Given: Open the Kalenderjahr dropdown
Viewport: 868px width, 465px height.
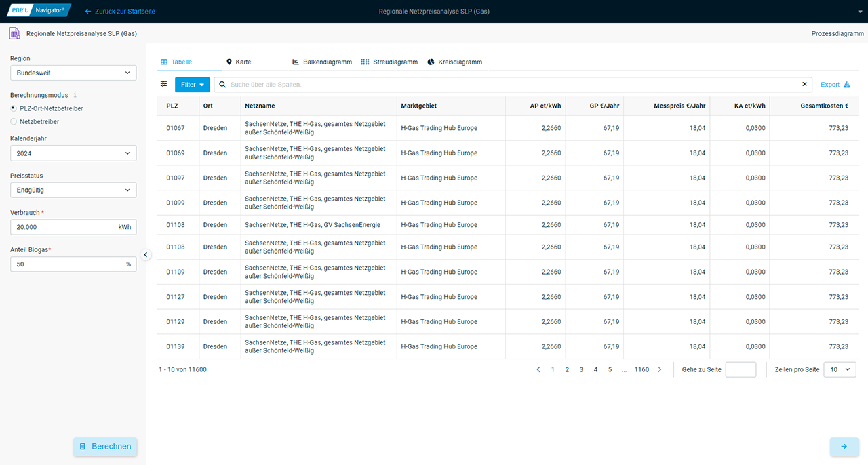Looking at the screenshot, I should 73,153.
